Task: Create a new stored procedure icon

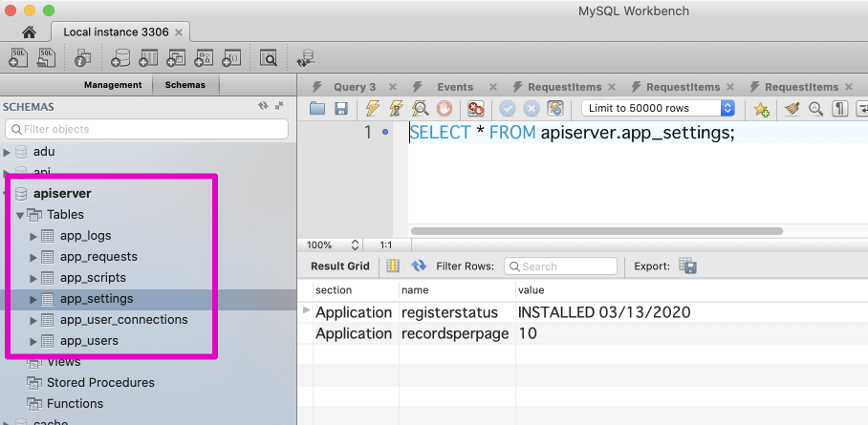Action: 204,57
